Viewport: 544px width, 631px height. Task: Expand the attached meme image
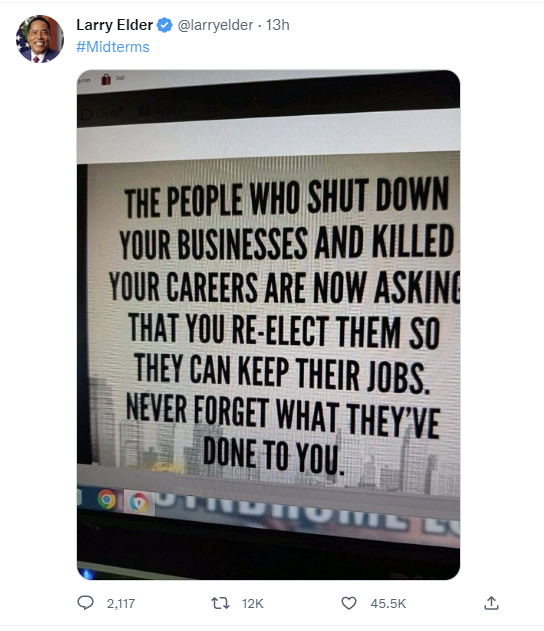pyautogui.click(x=268, y=325)
